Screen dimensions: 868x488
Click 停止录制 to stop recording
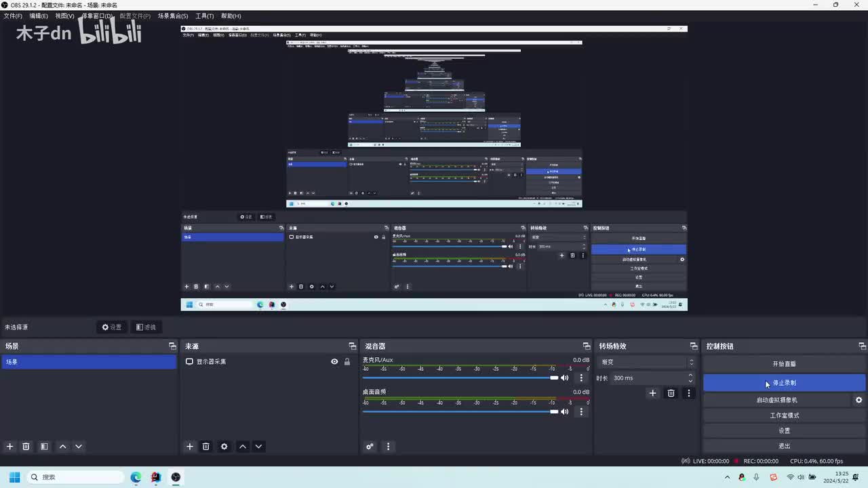point(784,383)
